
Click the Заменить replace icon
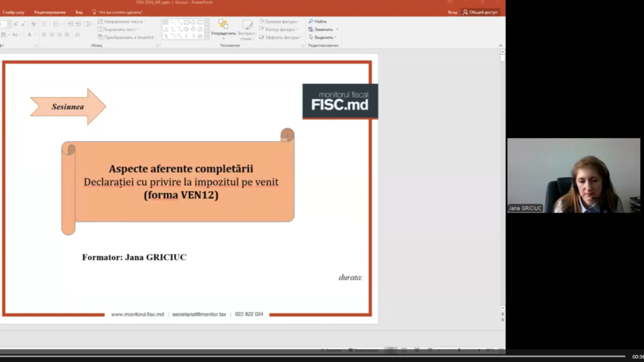pyautogui.click(x=311, y=30)
